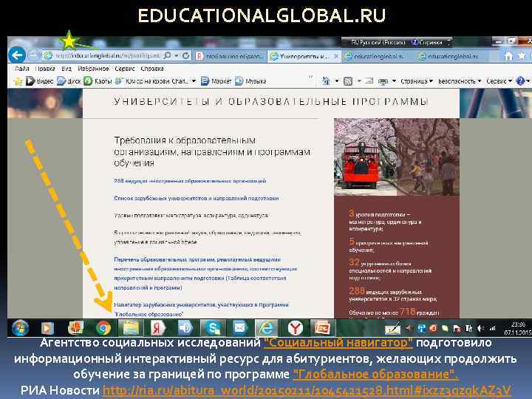Open the Видео favorites link
Viewport: 532px width, 399px height.
[40, 81]
